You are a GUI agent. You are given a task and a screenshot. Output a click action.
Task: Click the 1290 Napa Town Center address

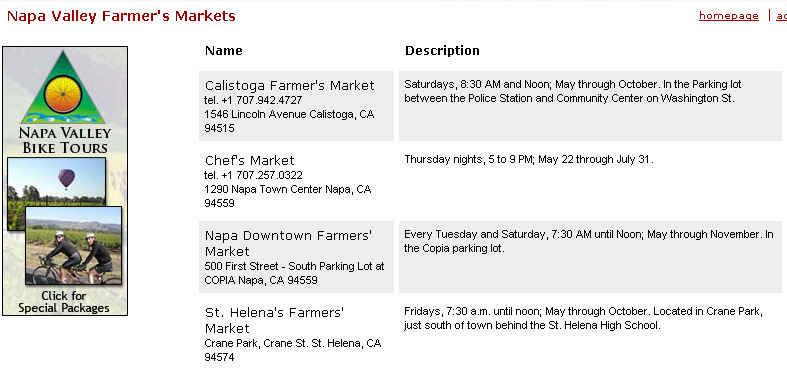(288, 196)
